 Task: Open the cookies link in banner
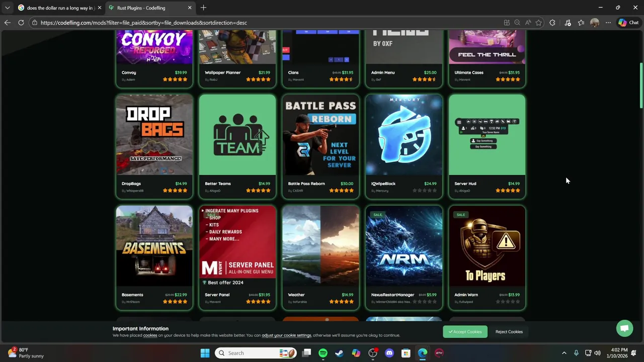pos(150,335)
